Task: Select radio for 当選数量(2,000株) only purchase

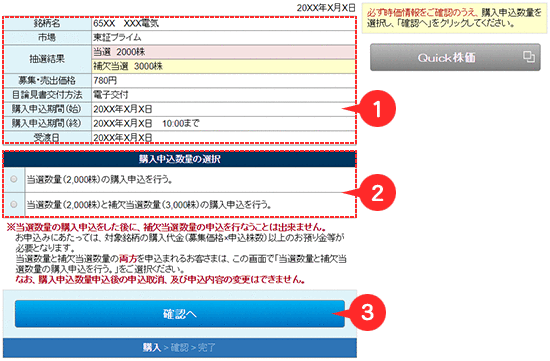Action: 14,179
